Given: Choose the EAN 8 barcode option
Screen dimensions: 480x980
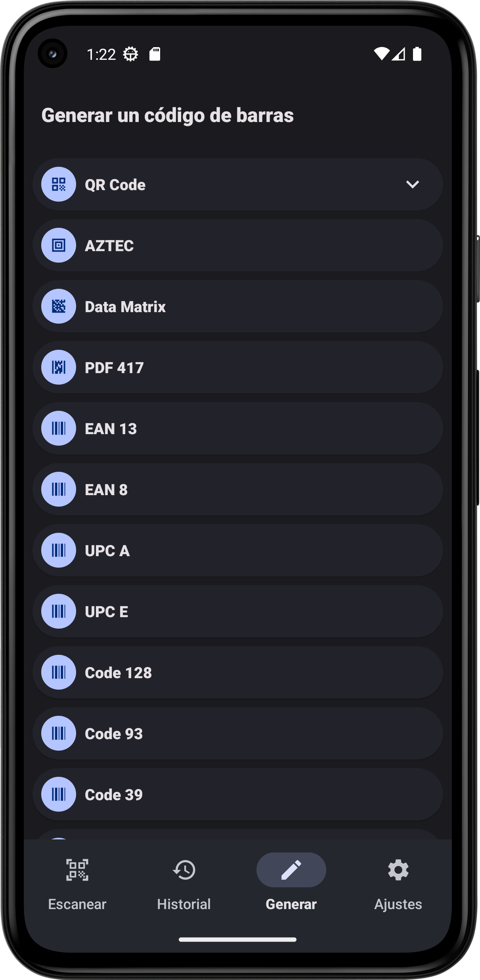Looking at the screenshot, I should tap(238, 489).
